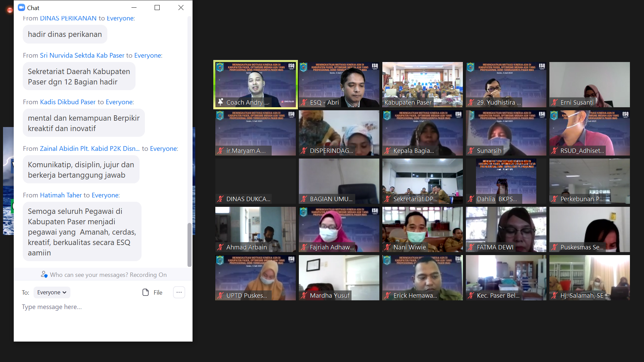Click the Zoom Chat window logo icon
Viewport: 644px width, 362px height.
pyautogui.click(x=21, y=7)
